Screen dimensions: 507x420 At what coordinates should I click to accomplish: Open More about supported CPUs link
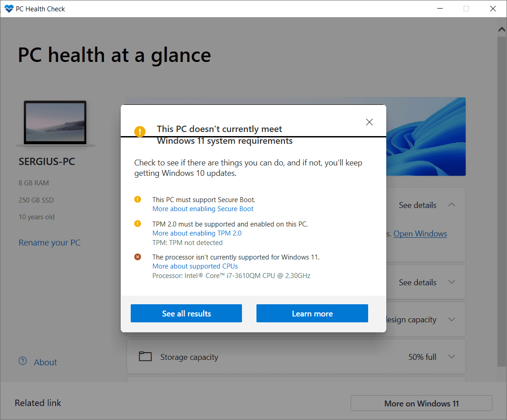click(195, 266)
